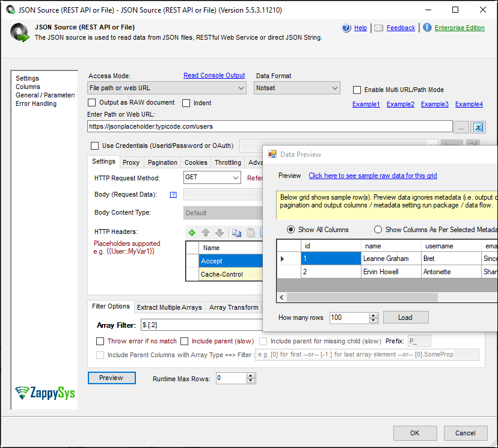Increase the How many rows spinner
This screenshot has height=448, width=498.
(373, 315)
